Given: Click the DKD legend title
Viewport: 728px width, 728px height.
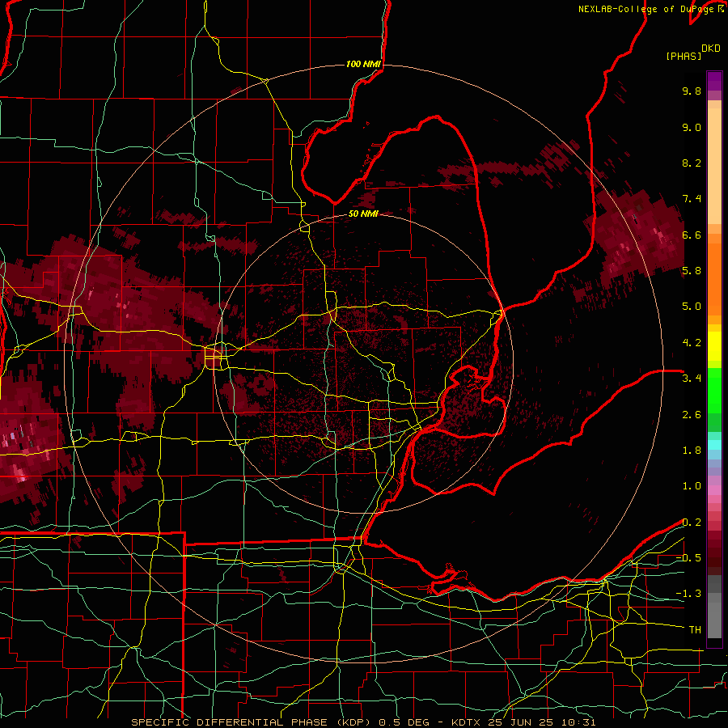Looking at the screenshot, I should (710, 49).
